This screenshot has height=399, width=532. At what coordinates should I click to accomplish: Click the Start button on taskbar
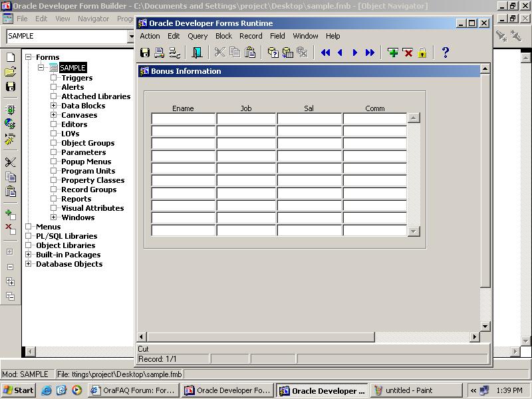(x=19, y=390)
